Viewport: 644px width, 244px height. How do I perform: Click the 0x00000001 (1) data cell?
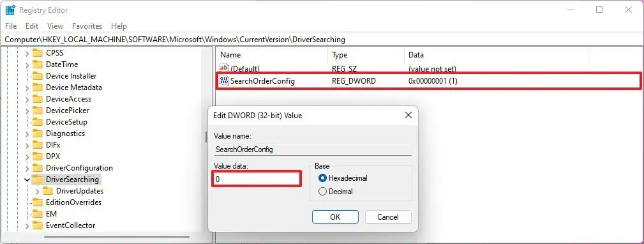pos(433,81)
